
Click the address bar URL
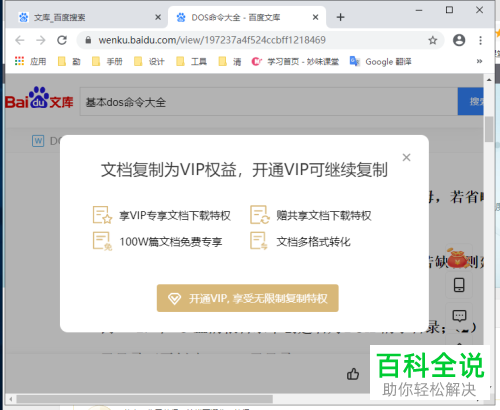(212, 40)
